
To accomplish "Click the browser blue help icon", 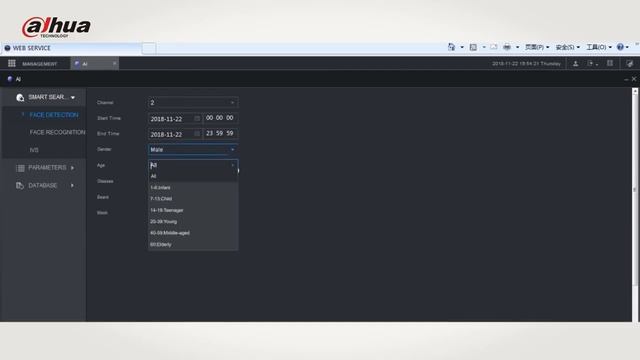I will pyautogui.click(x=620, y=47).
